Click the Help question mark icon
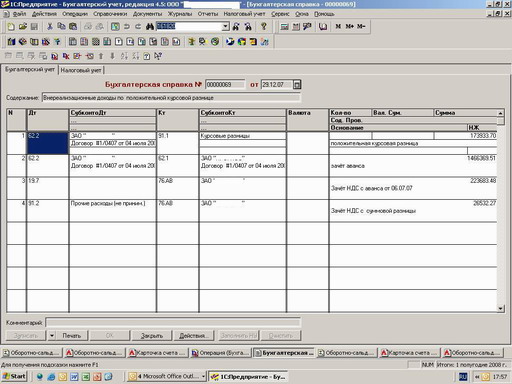Image resolution: width=512 pixels, height=384 pixels. (x=264, y=26)
